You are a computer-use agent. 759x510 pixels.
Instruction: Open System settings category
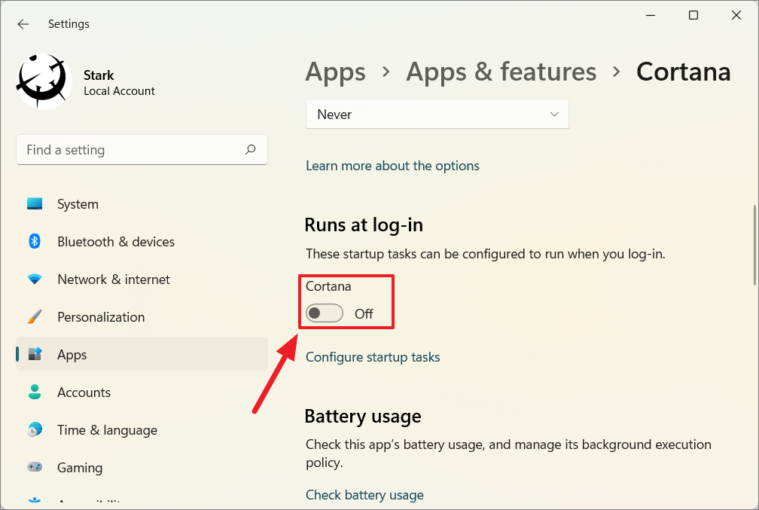pyautogui.click(x=142, y=204)
